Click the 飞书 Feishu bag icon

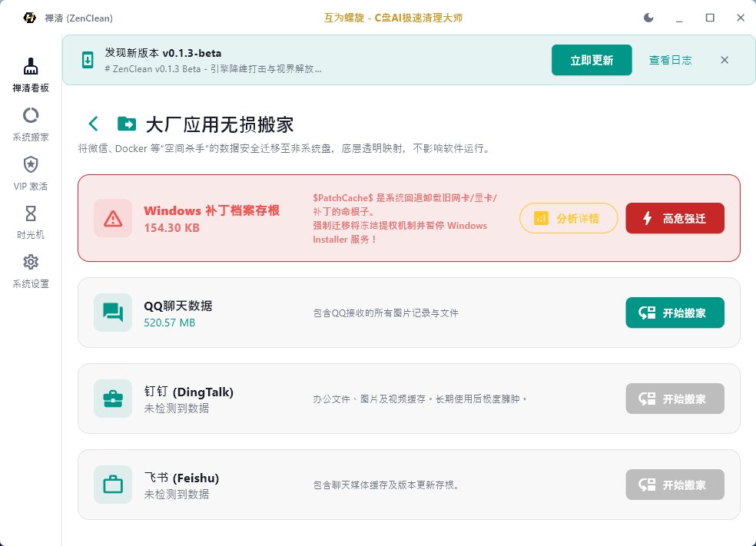pos(113,485)
